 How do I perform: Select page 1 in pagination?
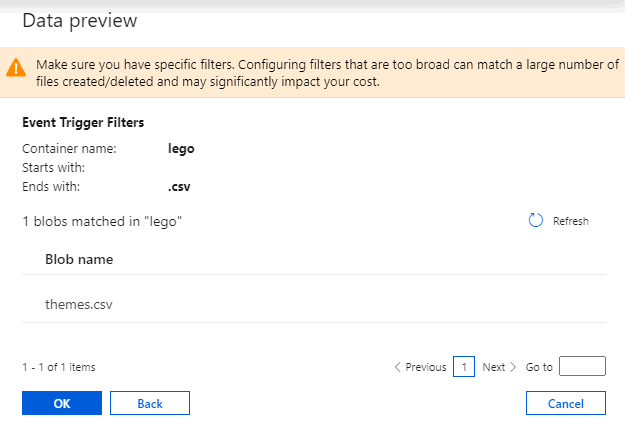coord(463,367)
